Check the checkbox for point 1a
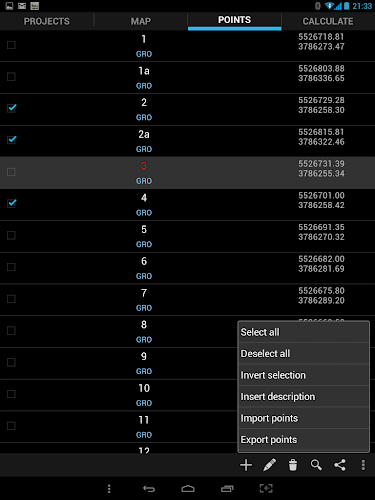Screen dimensions: 375x500 pyautogui.click(x=11, y=77)
